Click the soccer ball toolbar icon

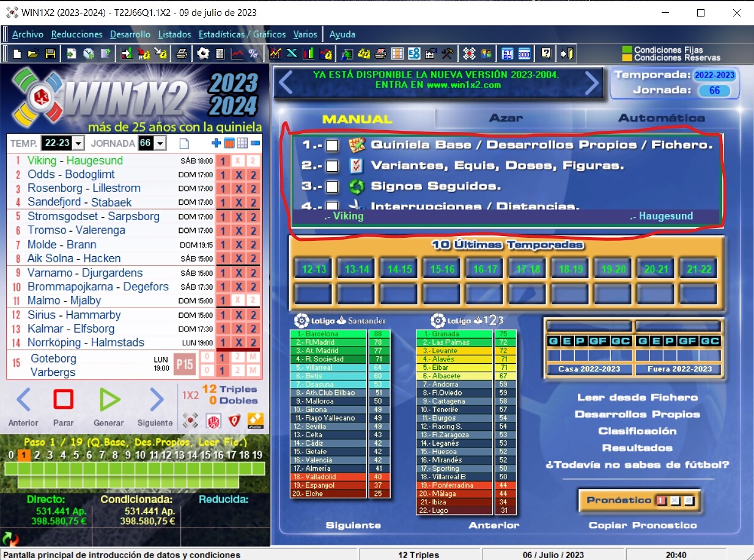(x=202, y=54)
